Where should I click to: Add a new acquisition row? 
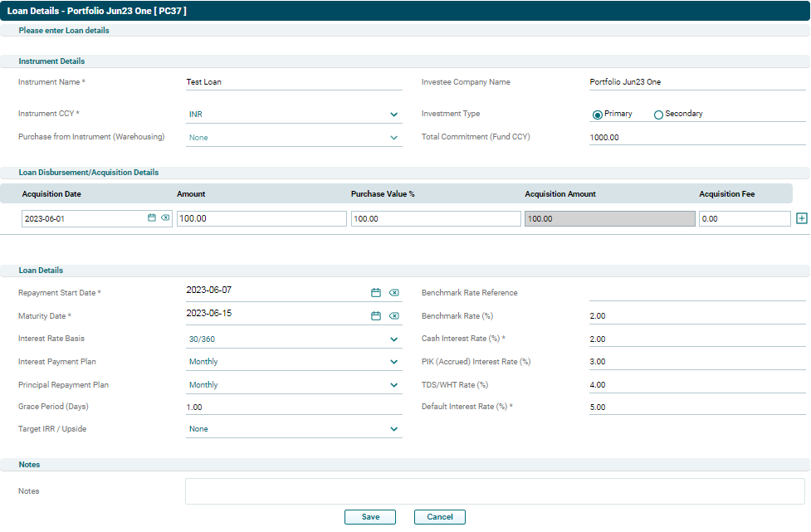click(801, 218)
